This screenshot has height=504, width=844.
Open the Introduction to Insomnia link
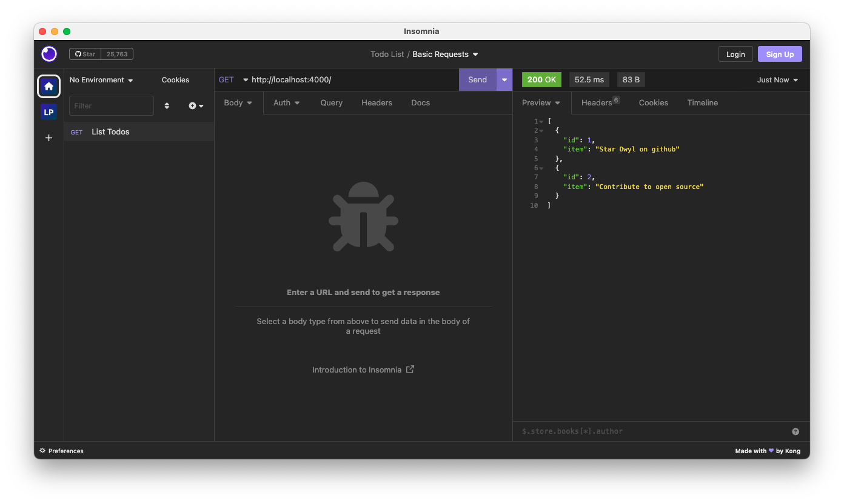[x=363, y=370]
